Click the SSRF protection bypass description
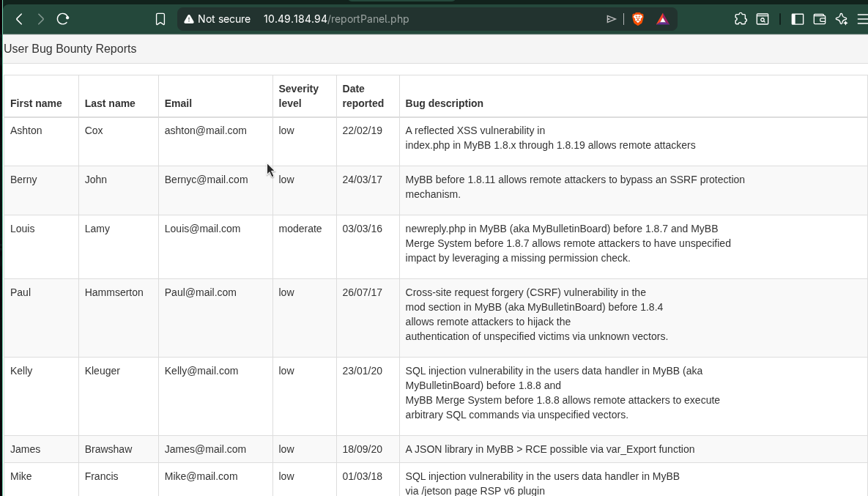Image resolution: width=868 pixels, height=496 pixels. click(x=574, y=187)
